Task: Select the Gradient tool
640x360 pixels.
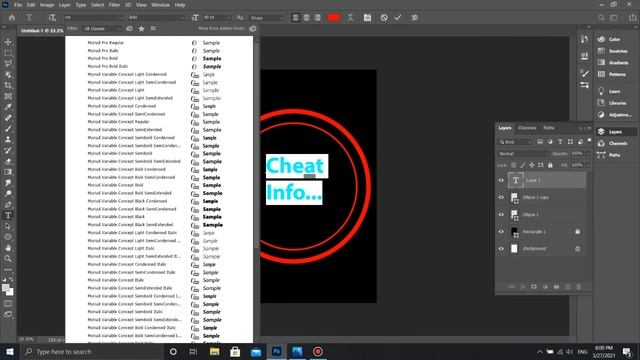Action: pyautogui.click(x=8, y=172)
